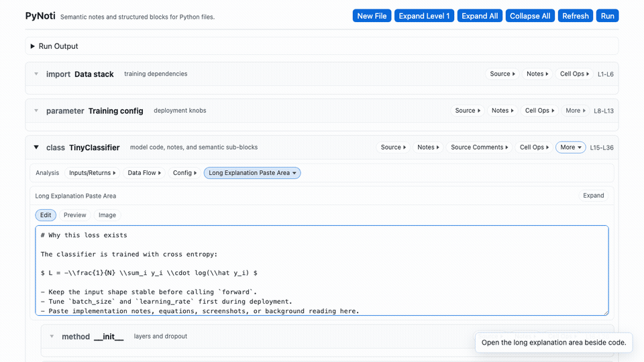This screenshot has height=362, width=644.
Task: Switch to the Edit tab
Action: pyautogui.click(x=46, y=215)
